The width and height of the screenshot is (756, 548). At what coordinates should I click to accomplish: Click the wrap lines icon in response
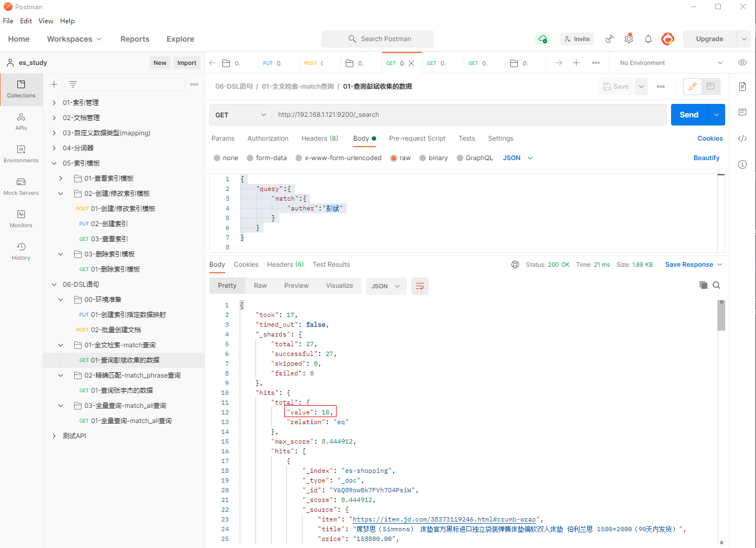420,286
